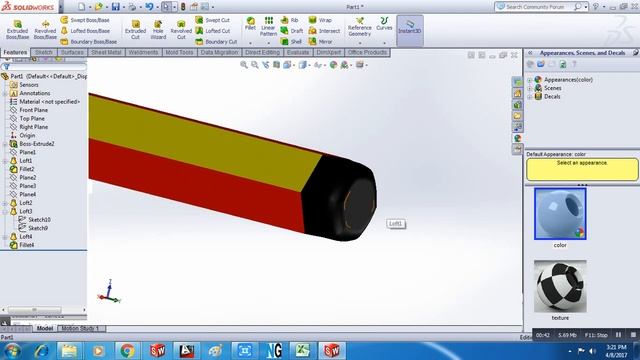Zoom to fit in the view toolbar
Screen dimensions: 640x360
coord(244,65)
